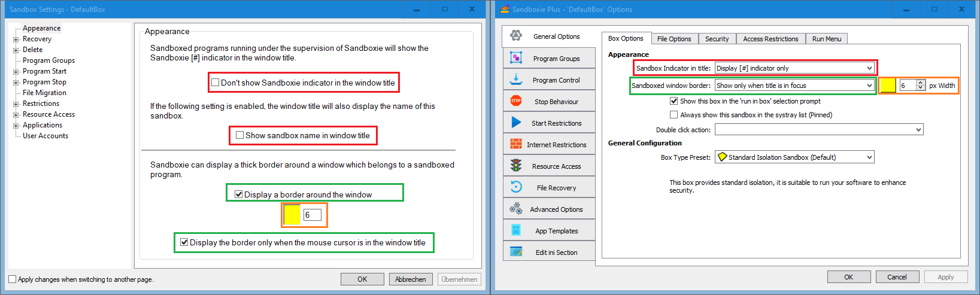Expand the Recovery tree node
980x295 pixels.
(x=16, y=39)
